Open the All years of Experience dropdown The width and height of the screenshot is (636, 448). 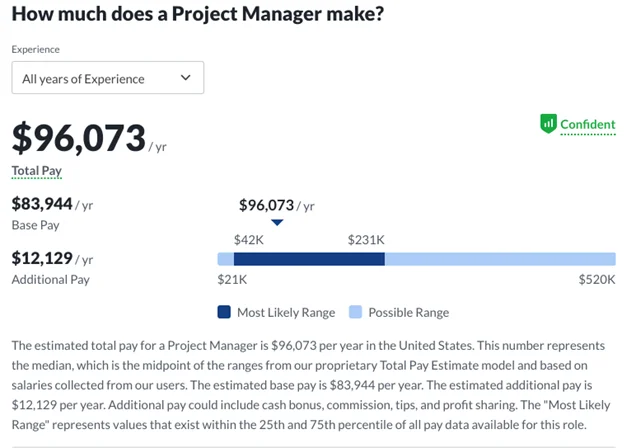[107, 78]
